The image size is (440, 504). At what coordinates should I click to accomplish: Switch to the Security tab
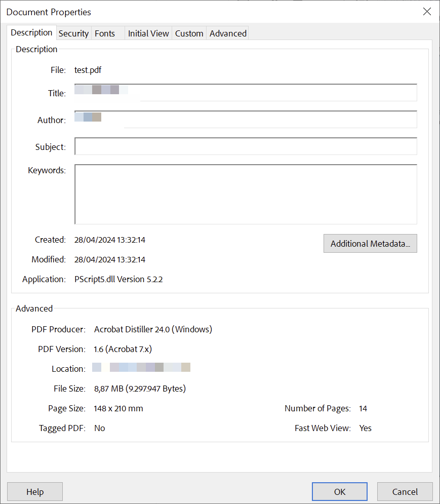coord(73,33)
